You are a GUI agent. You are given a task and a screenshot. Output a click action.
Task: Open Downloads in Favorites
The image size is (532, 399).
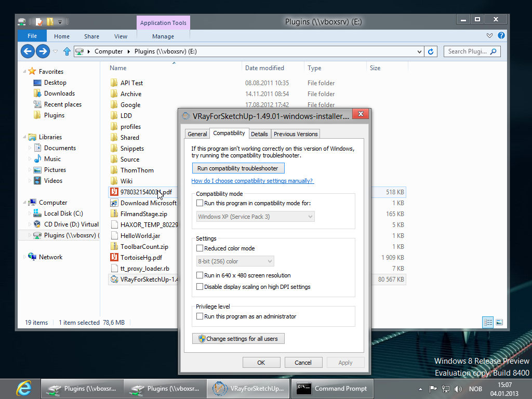tap(59, 94)
